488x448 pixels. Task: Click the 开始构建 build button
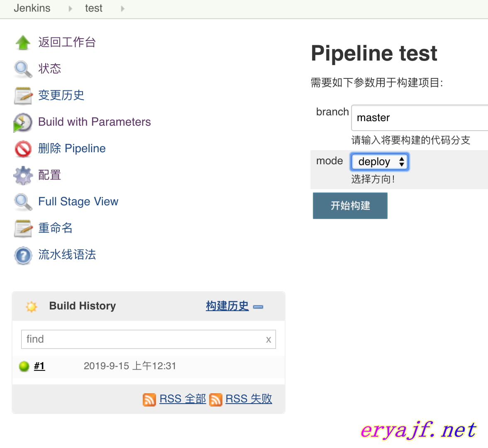pos(350,206)
